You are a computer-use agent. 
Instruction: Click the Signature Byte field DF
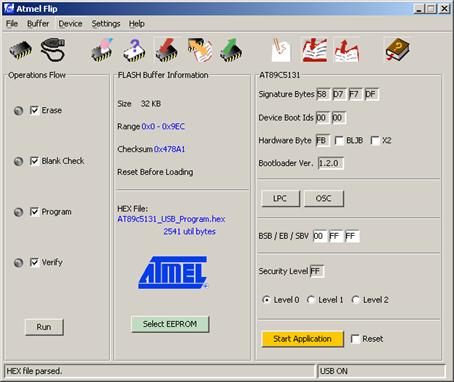[371, 94]
